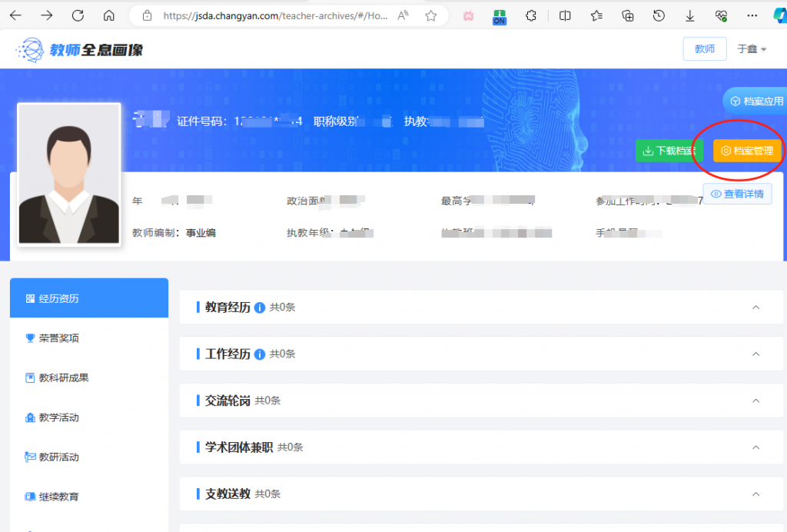Collapse the 学术团体兼职 section chevron
787x532 pixels.
coord(755,447)
